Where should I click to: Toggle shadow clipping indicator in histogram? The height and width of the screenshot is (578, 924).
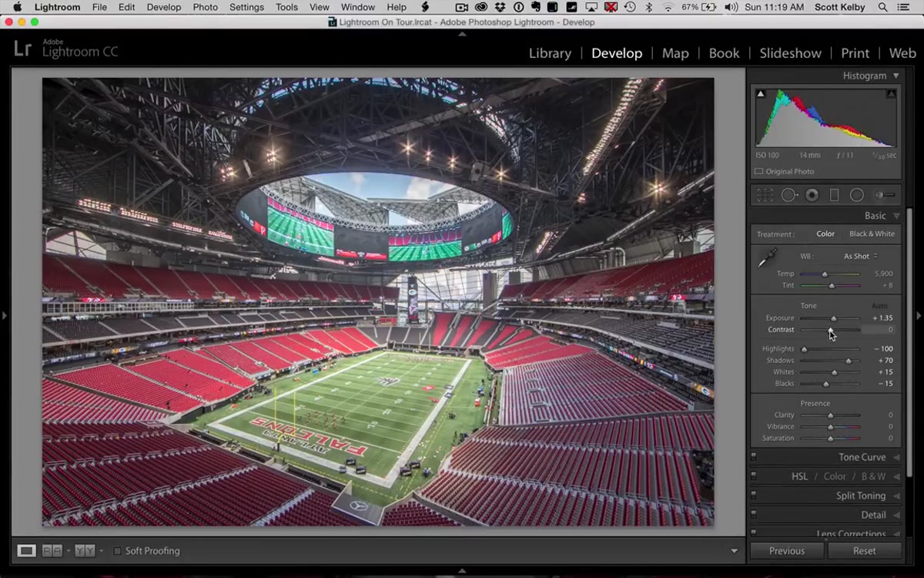[x=761, y=94]
